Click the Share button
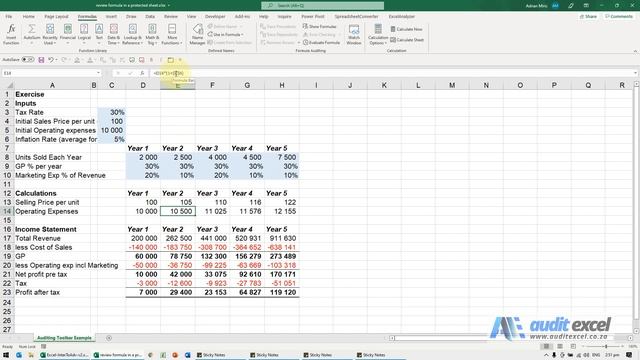This screenshot has width=640, height=360. coord(589,17)
